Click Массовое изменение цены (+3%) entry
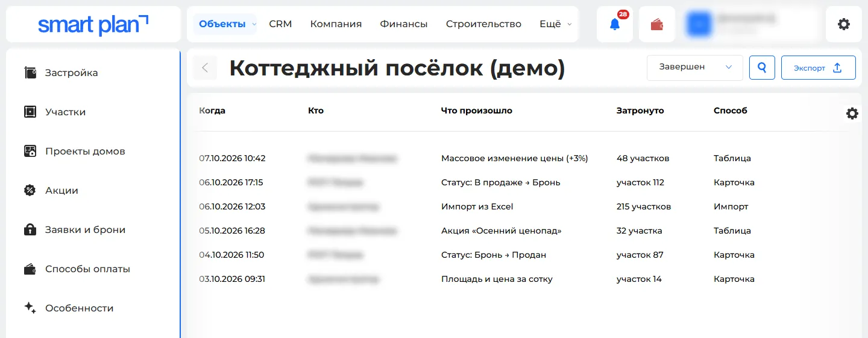The image size is (868, 338). click(515, 159)
